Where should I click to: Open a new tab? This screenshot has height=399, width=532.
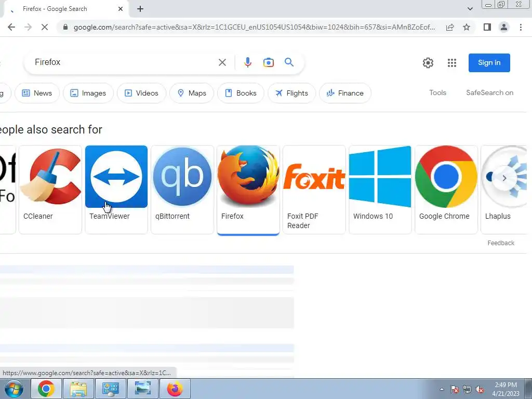pyautogui.click(x=140, y=9)
